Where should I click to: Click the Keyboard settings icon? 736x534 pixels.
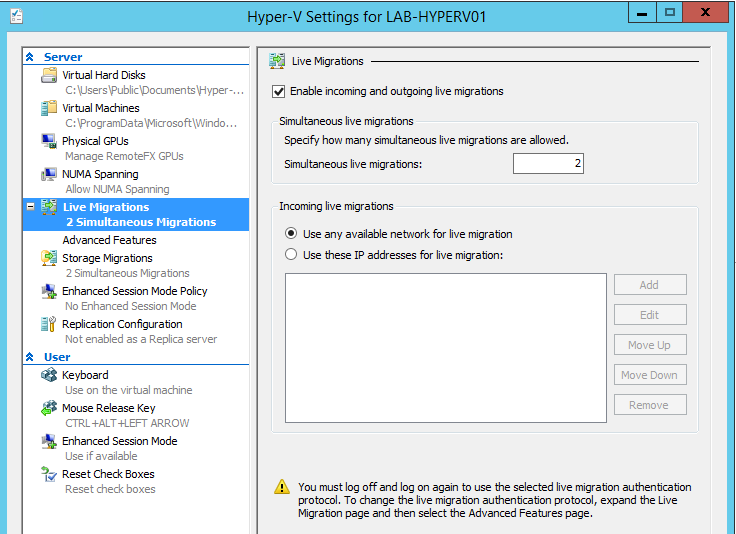(x=49, y=375)
